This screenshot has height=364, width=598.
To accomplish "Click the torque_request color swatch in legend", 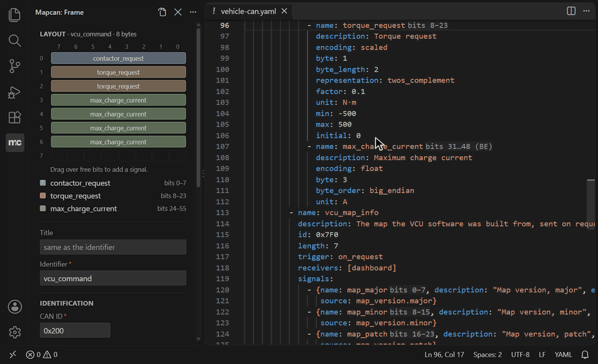I will [42, 195].
